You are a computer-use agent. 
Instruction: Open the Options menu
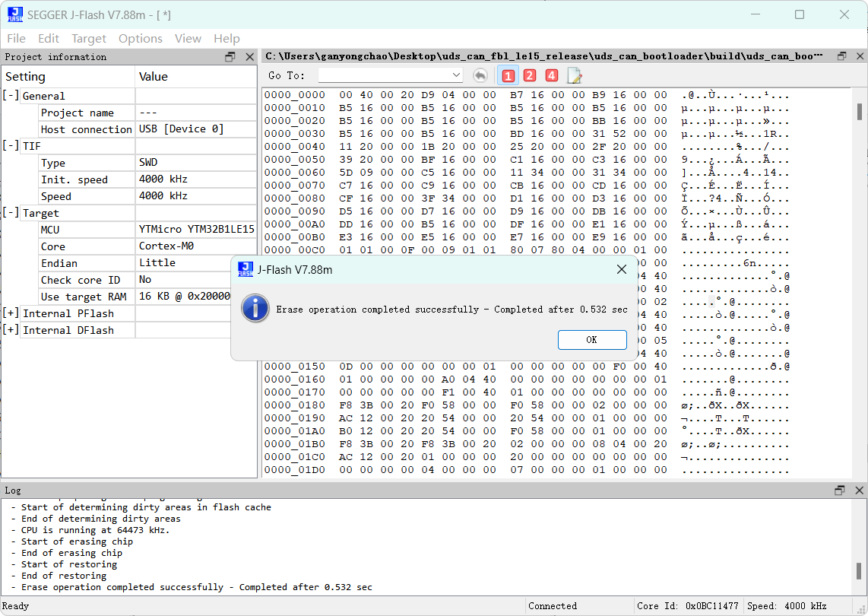pos(140,38)
